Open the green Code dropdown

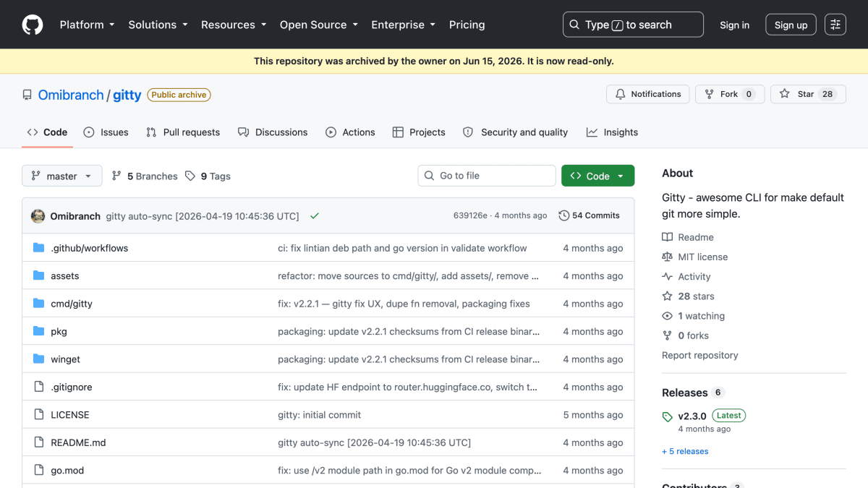pyautogui.click(x=597, y=176)
